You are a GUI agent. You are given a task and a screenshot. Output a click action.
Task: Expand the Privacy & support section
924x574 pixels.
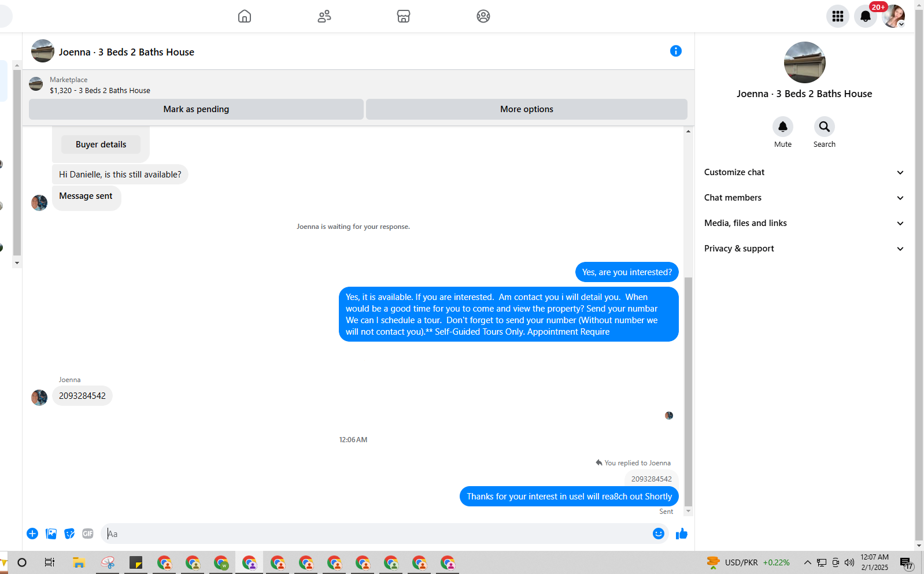click(804, 249)
